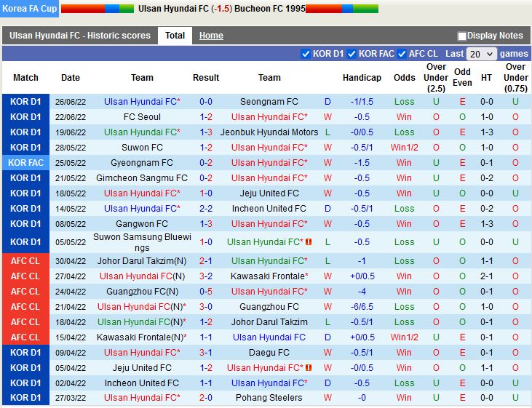Select AFC CL label in 30/04/22 row
532x408 pixels.
(x=25, y=261)
